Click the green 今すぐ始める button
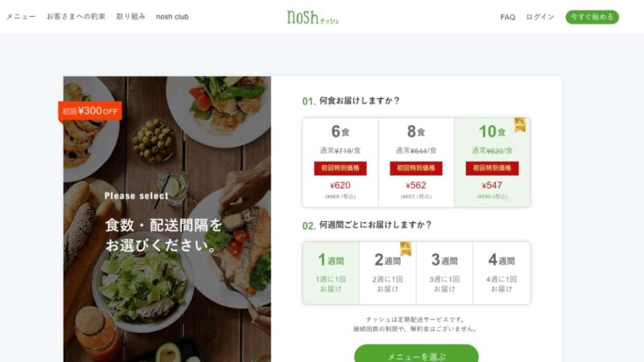Viewport: 644px width, 362px height. click(x=592, y=17)
